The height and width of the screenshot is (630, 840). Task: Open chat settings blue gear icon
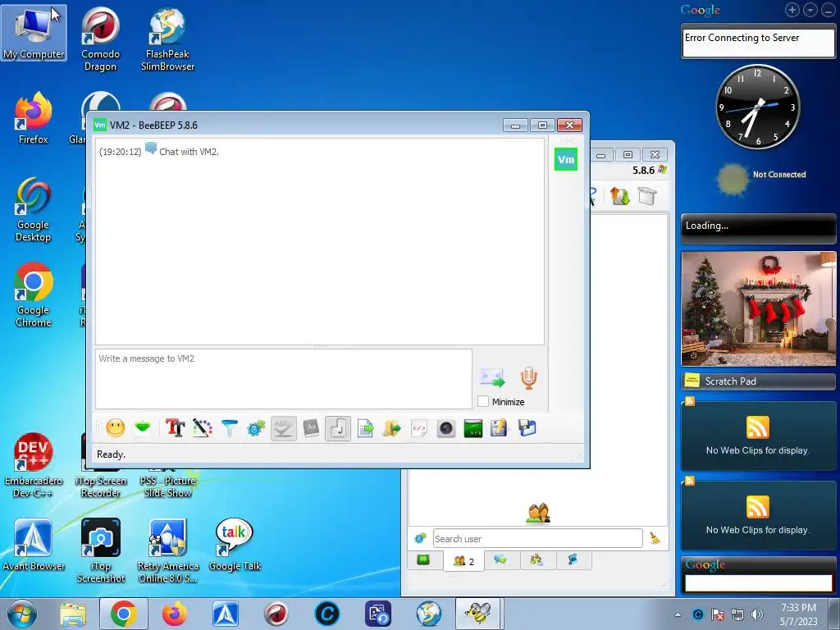click(256, 428)
